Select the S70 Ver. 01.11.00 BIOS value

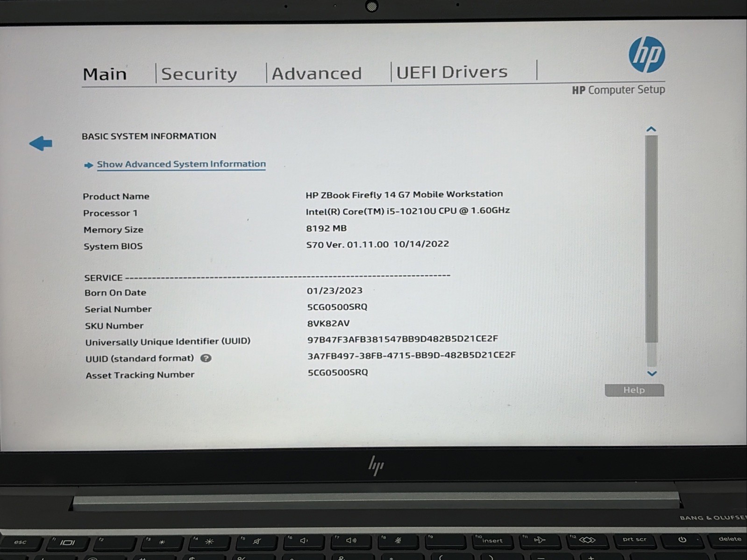(x=377, y=244)
